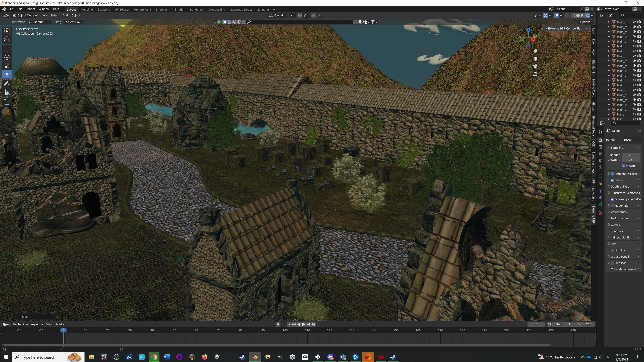Hide the Plane object via eye icon
Image resolution: width=644 pixels, height=362 pixels.
coord(634,114)
